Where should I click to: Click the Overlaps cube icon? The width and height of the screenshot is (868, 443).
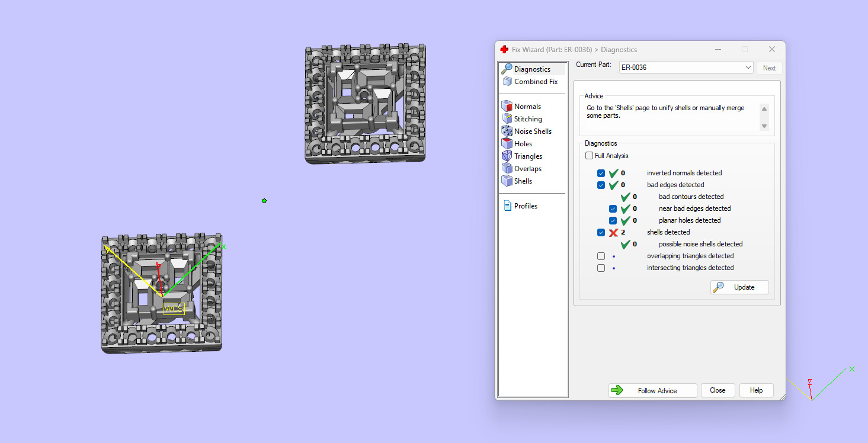(x=507, y=169)
